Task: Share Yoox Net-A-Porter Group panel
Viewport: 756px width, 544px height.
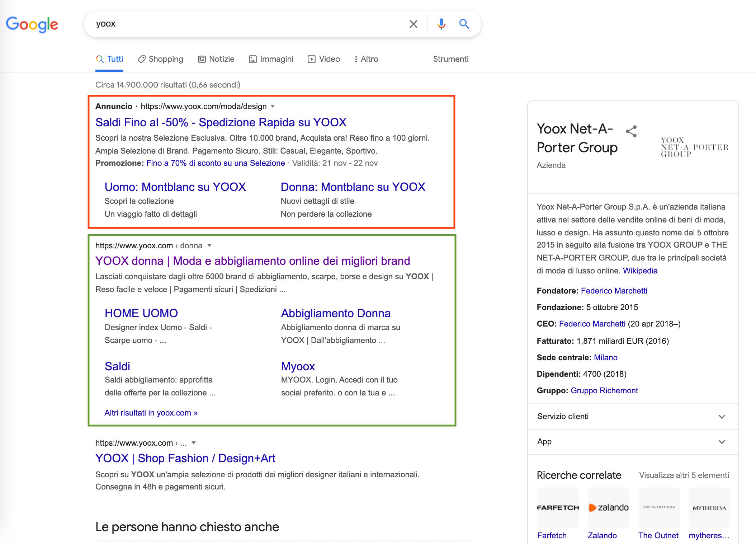Action: coord(631,131)
